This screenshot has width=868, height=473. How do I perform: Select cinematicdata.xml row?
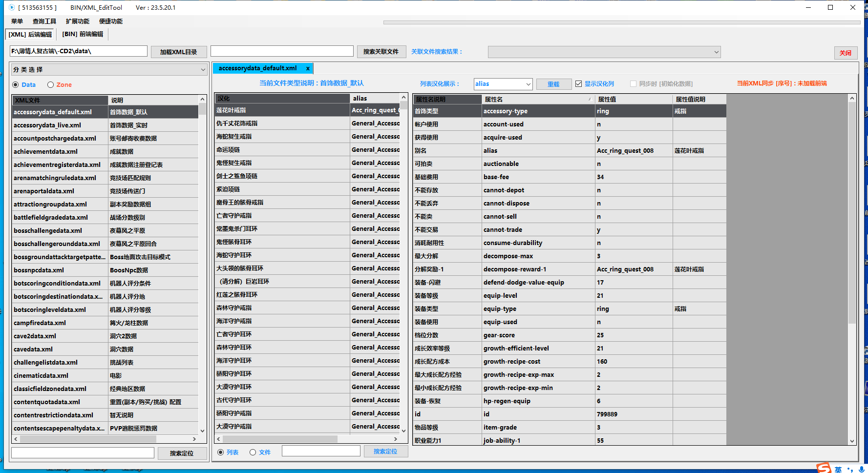[x=105, y=376]
